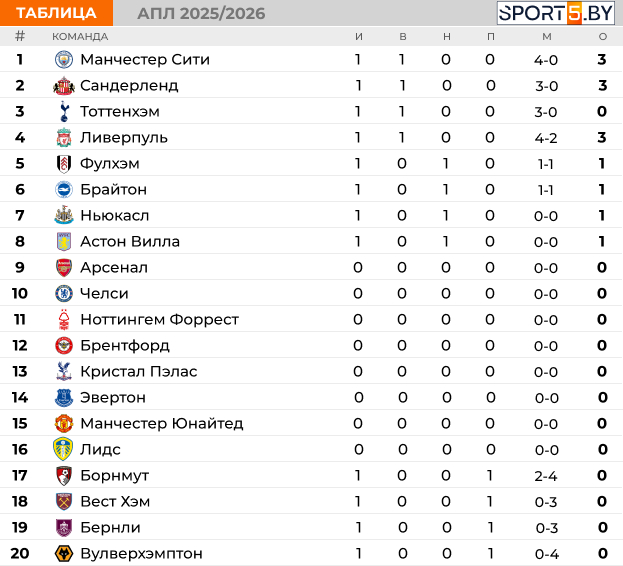This screenshot has height=566, width=623.
Task: Open the Кристал Пэлас team link
Action: tap(139, 371)
